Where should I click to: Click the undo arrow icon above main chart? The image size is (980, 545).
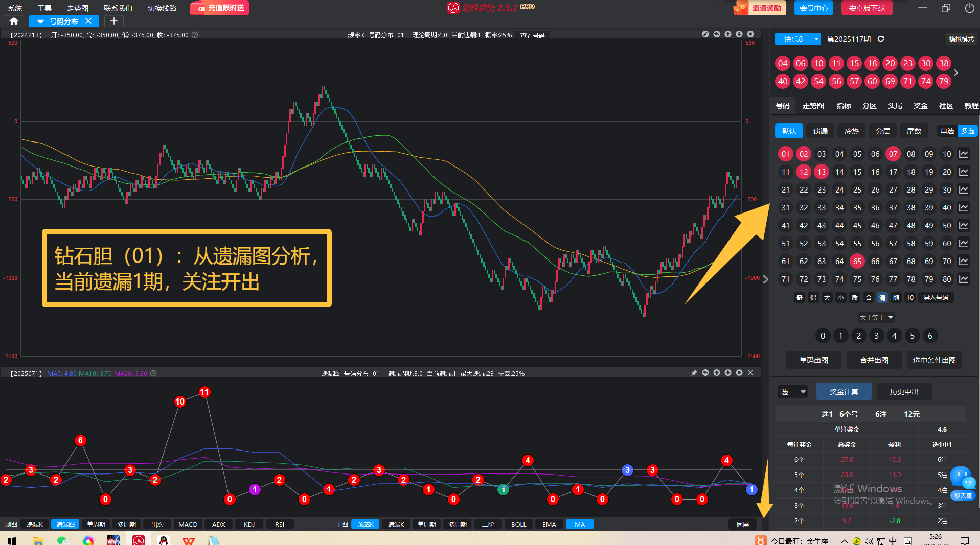pyautogui.click(x=717, y=34)
